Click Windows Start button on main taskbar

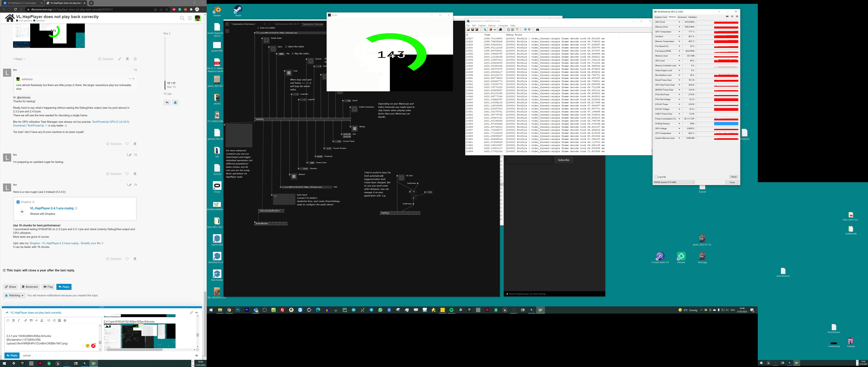click(x=211, y=310)
